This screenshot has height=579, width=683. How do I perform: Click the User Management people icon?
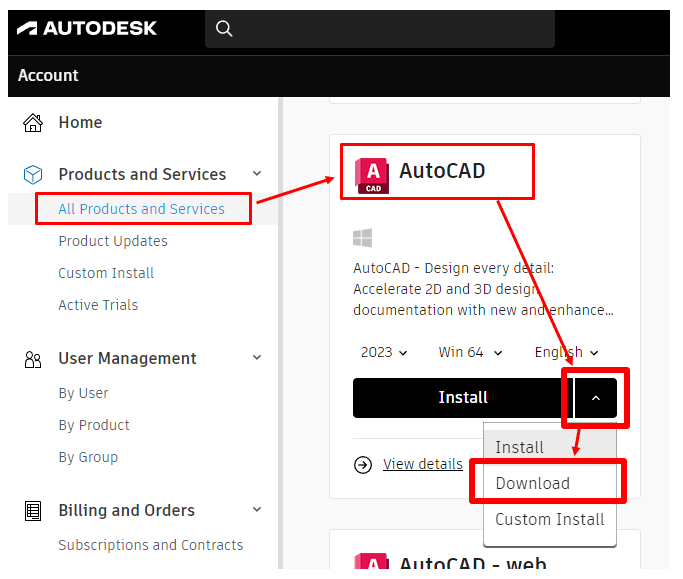click(x=33, y=359)
